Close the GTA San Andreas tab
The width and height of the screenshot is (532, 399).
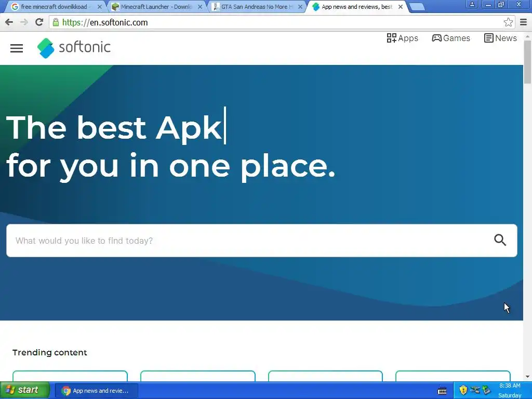tap(300, 7)
